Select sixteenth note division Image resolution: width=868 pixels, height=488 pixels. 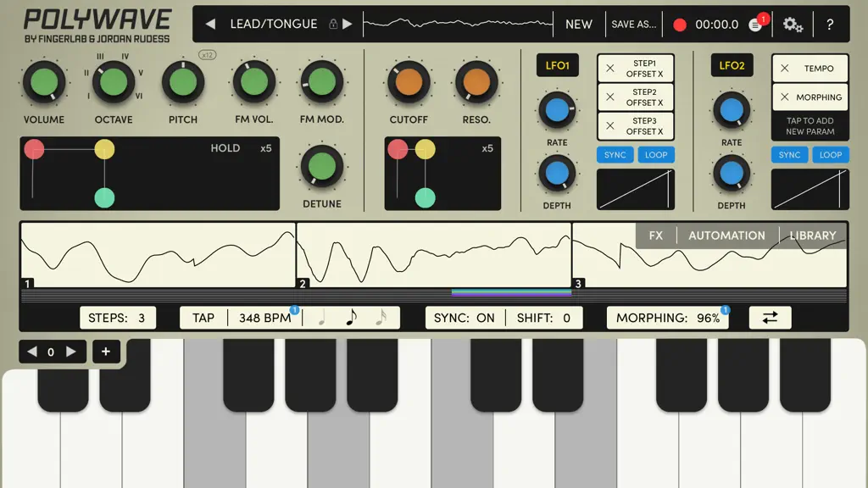[381, 318]
